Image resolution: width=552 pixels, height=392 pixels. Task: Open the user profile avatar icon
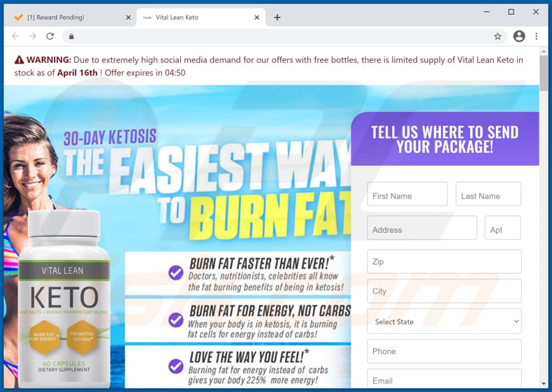519,36
